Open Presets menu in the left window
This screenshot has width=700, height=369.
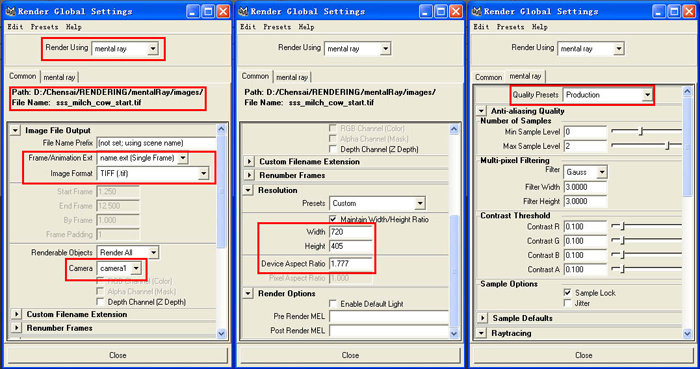pyautogui.click(x=44, y=27)
